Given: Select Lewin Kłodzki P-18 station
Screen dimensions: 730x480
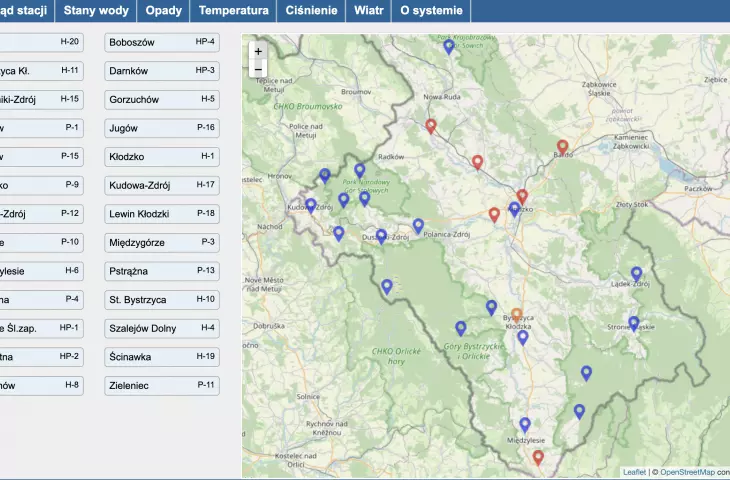Looking at the screenshot, I should coord(162,214).
